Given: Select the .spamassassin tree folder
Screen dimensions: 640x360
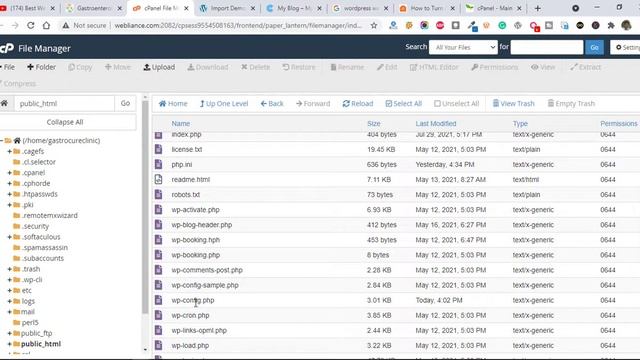Looking at the screenshot, I should (45, 247).
